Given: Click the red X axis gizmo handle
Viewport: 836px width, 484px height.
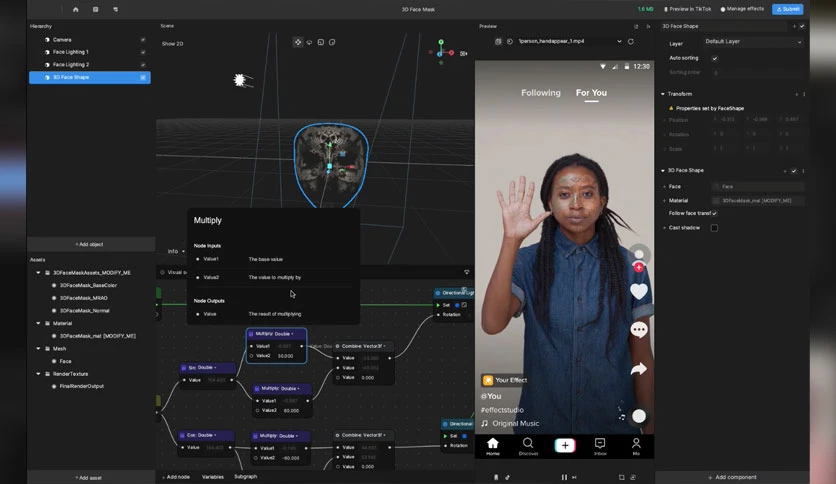Looking at the screenshot, I should point(451,53).
